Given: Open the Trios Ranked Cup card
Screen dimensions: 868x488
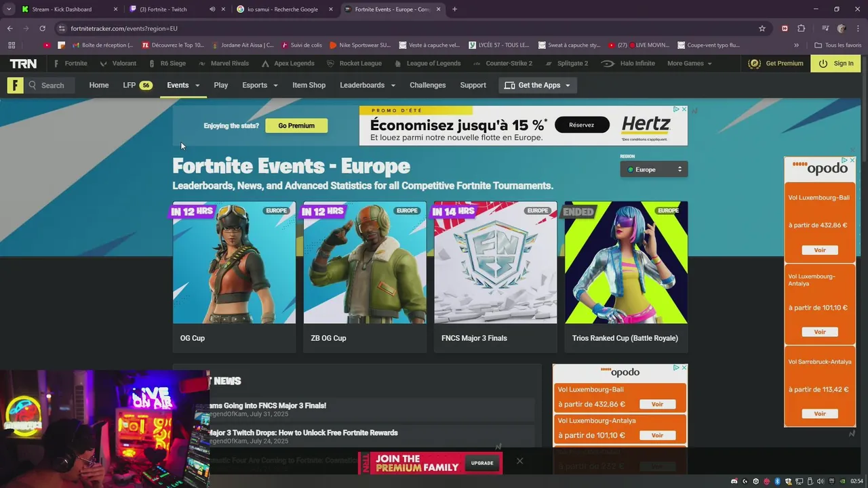Looking at the screenshot, I should [626, 277].
